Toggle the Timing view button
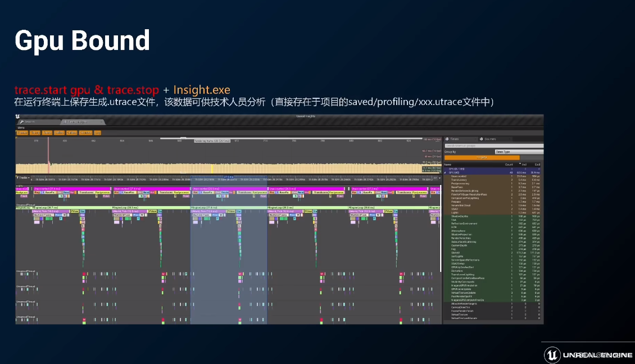The image size is (635, 364). point(35,133)
